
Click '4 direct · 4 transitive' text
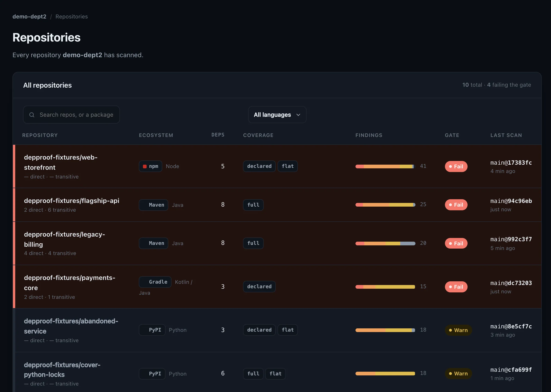point(50,253)
